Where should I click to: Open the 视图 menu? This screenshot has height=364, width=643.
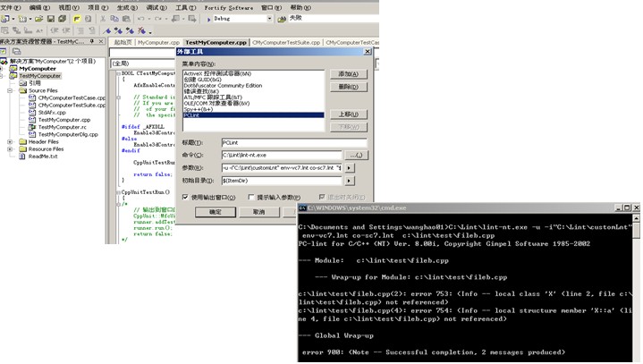tap(69, 8)
